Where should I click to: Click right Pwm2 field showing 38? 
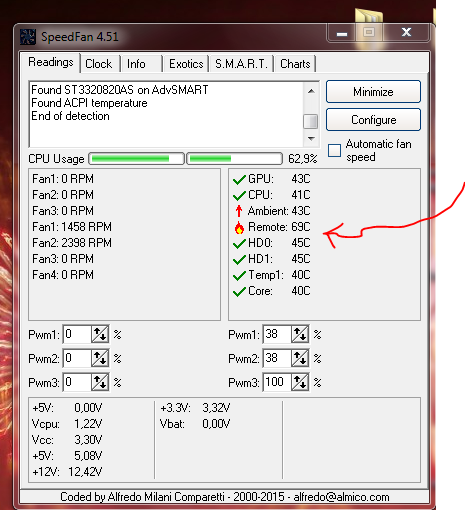point(277,358)
